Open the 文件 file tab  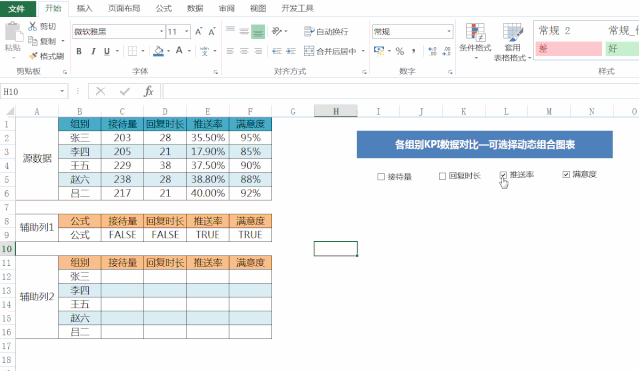[x=16, y=9]
